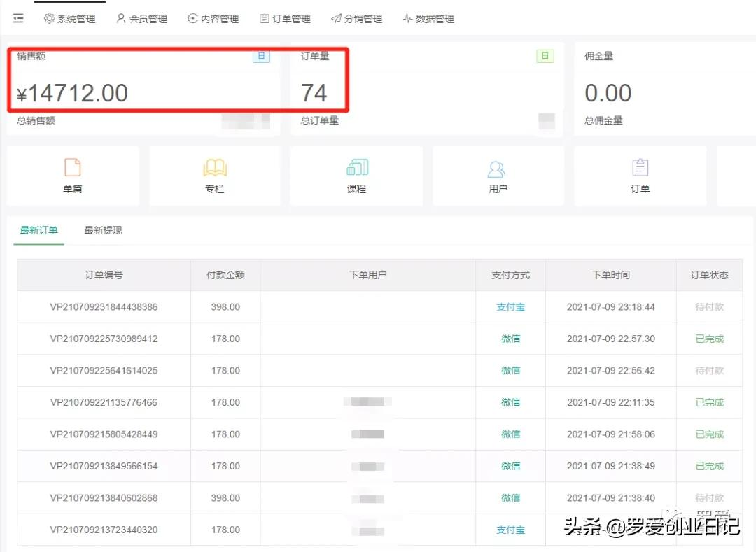Open the 分销管理 menu
Screen dimensions: 756x552
coord(357,19)
